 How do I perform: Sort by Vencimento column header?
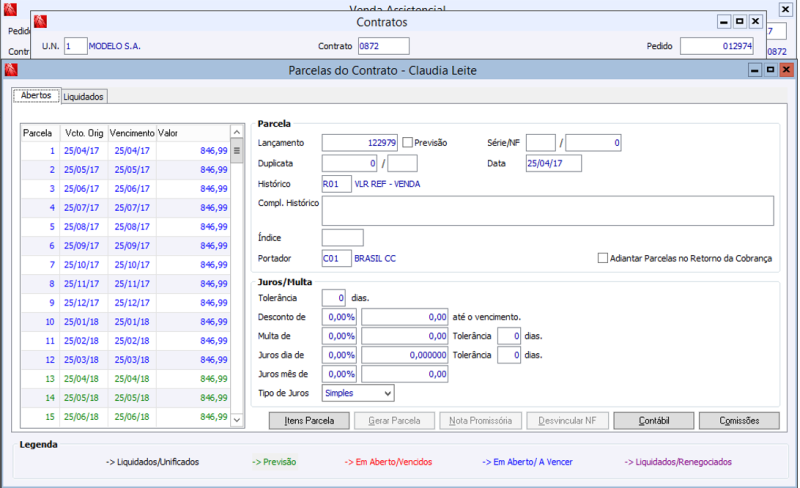click(131, 132)
